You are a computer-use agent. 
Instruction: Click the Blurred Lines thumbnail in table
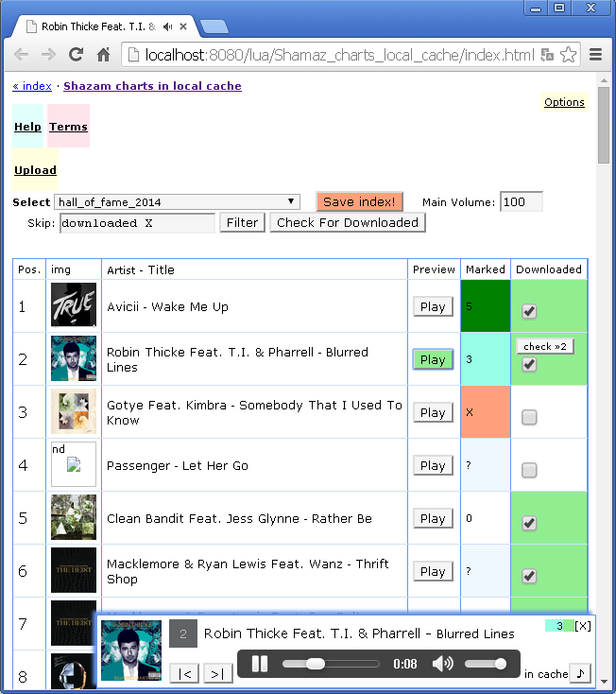(74, 358)
